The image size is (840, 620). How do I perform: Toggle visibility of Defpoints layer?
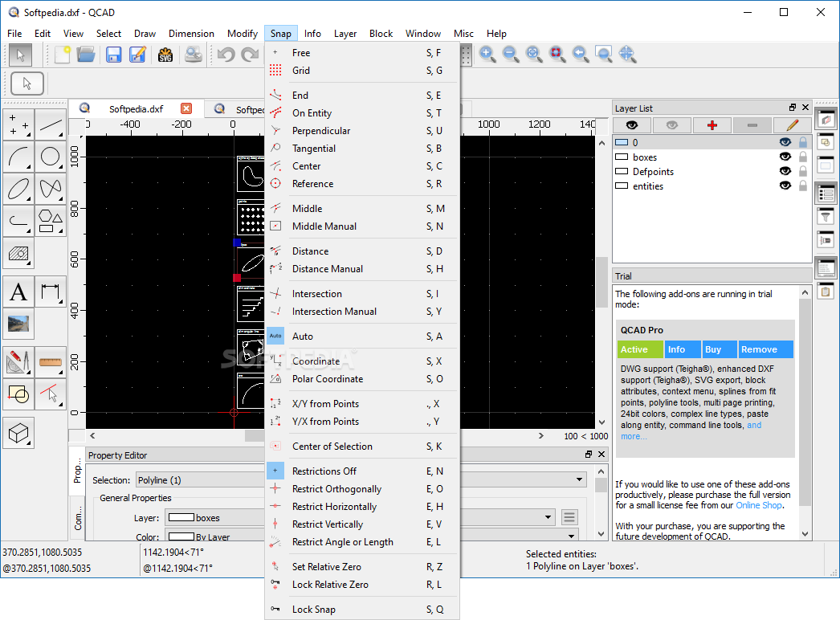785,171
